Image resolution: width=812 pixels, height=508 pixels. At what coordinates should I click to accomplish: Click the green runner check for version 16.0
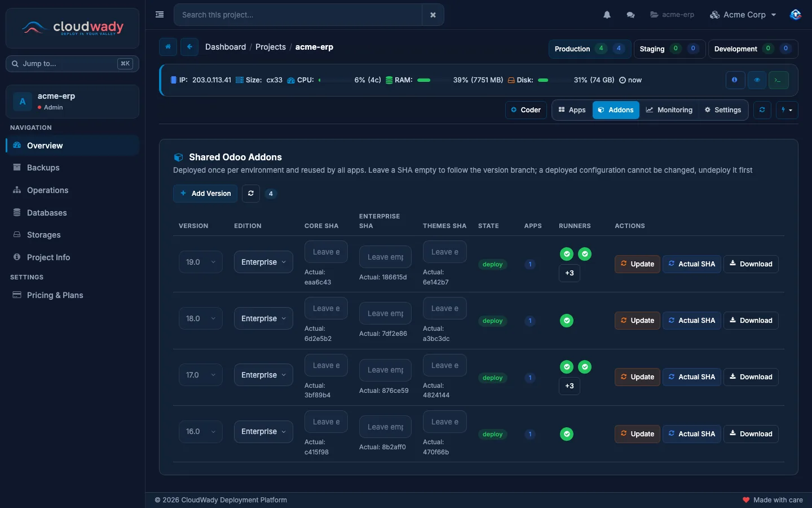[567, 434]
